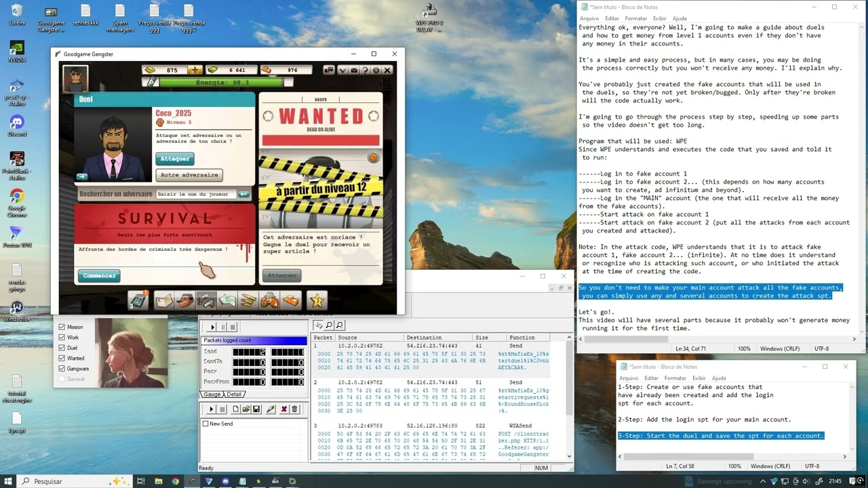
Task: Click WPE logging stop button
Action: coord(233,327)
